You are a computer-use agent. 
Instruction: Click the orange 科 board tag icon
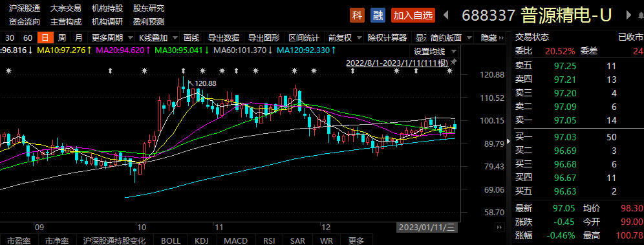357,15
